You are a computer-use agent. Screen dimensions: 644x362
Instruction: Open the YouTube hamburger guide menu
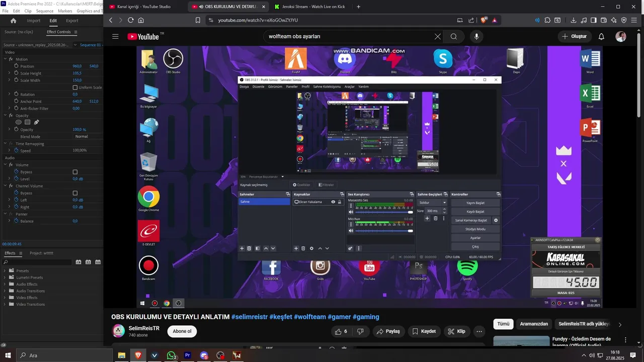[115, 37]
